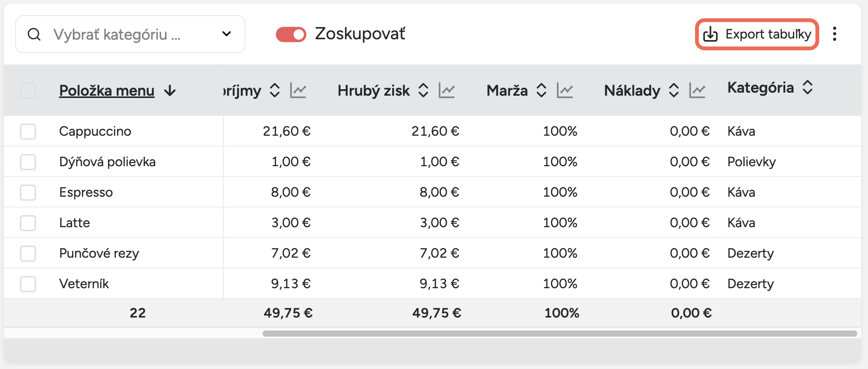Sort the revenue column arrows
This screenshot has height=369, width=868.
tap(275, 91)
